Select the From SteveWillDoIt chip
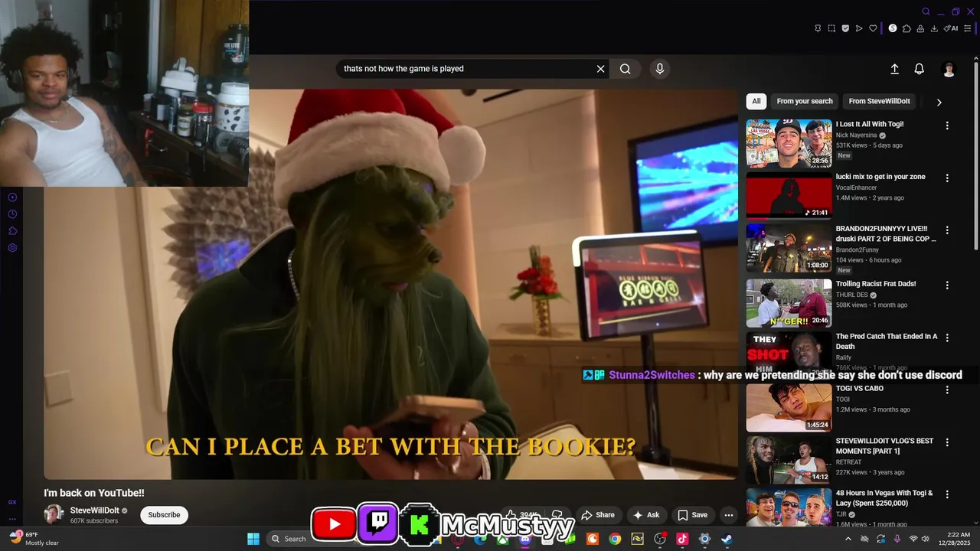 pyautogui.click(x=879, y=101)
